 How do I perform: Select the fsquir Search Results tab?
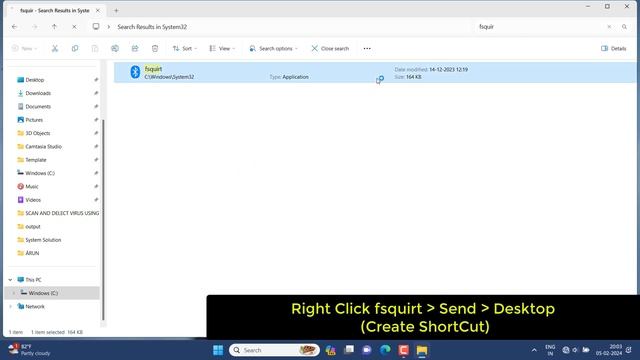[x=54, y=11]
